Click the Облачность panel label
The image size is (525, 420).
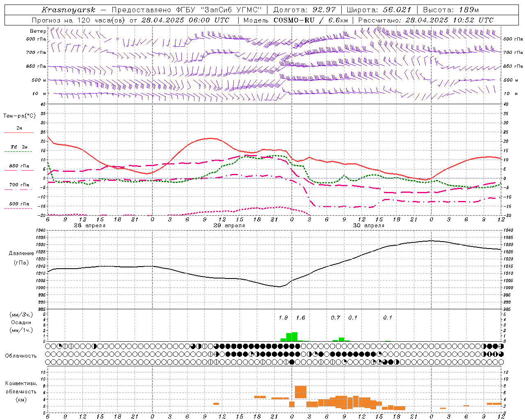pyautogui.click(x=21, y=356)
